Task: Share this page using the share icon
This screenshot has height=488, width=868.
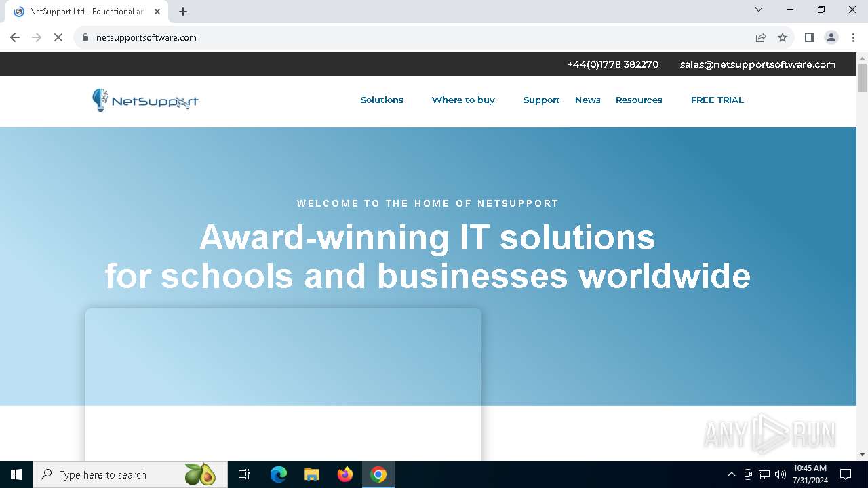Action: 761,37
